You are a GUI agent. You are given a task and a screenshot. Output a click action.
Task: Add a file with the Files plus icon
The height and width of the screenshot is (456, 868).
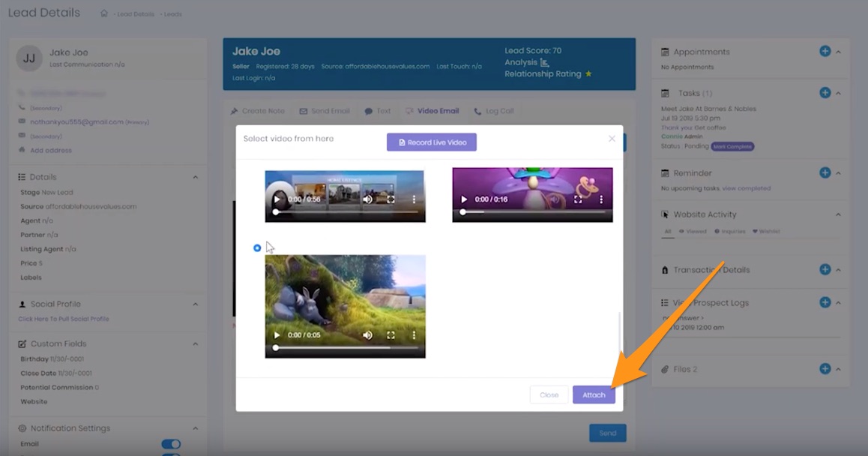point(825,368)
